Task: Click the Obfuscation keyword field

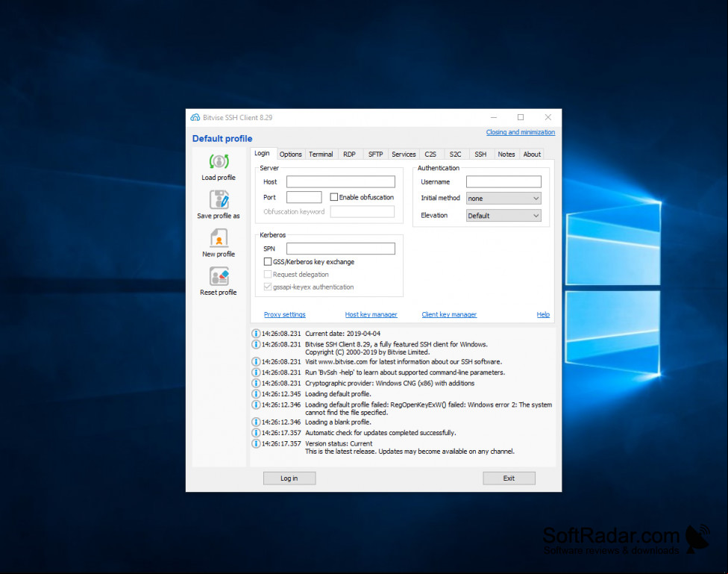Action: pos(363,211)
